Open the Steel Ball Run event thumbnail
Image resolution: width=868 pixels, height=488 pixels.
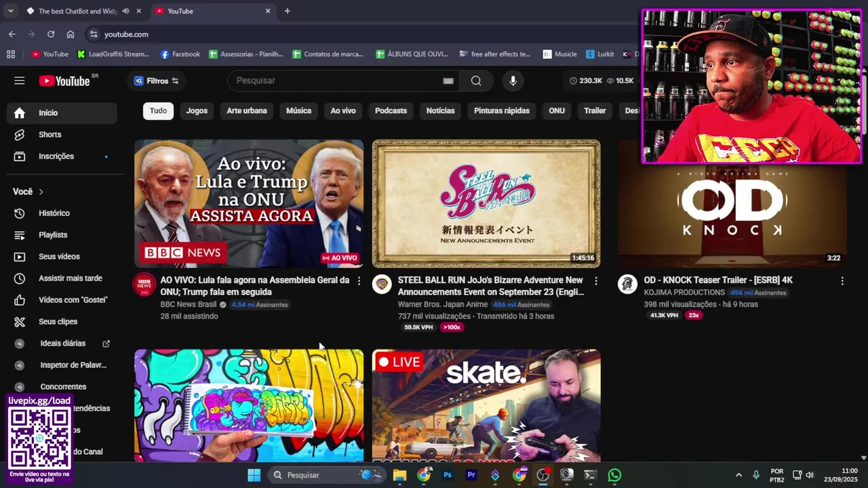click(486, 203)
